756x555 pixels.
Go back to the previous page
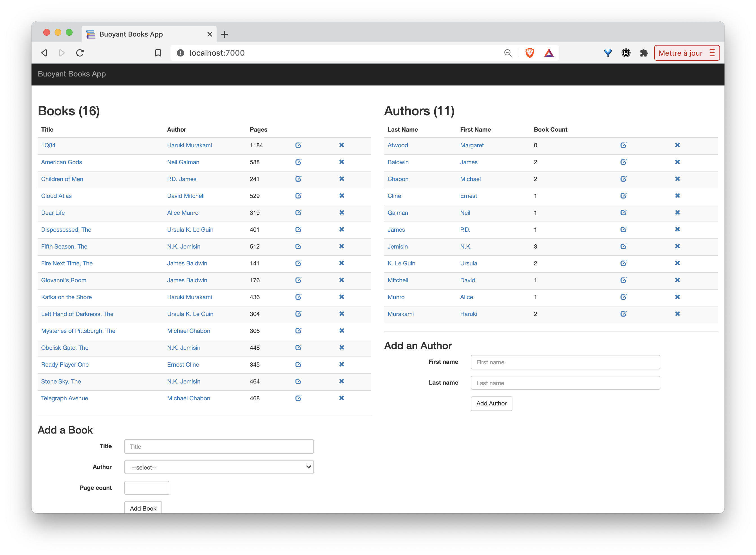click(44, 53)
